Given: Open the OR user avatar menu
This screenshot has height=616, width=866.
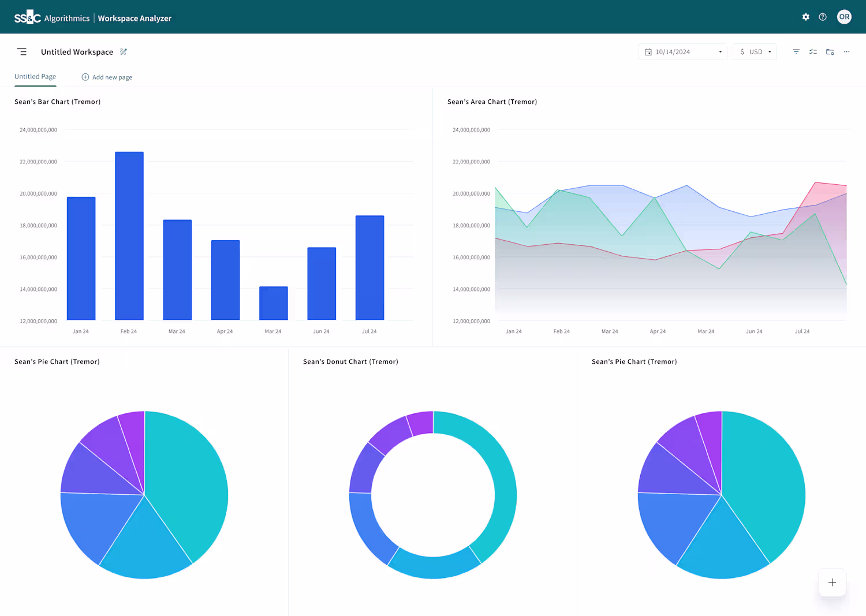Looking at the screenshot, I should (844, 17).
